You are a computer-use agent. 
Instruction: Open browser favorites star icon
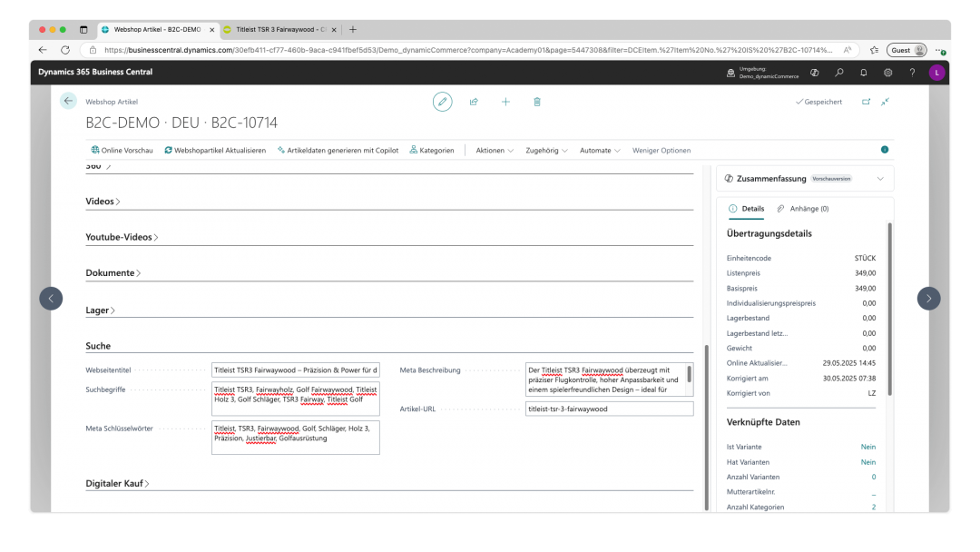pyautogui.click(x=874, y=50)
